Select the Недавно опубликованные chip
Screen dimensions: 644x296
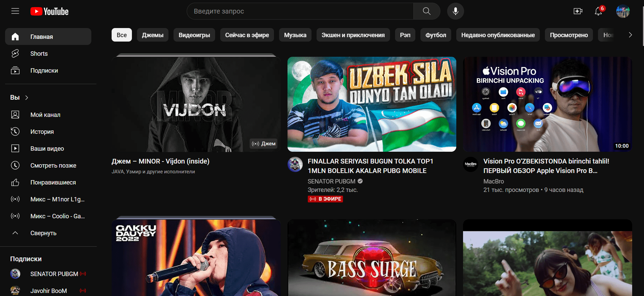pyautogui.click(x=498, y=35)
